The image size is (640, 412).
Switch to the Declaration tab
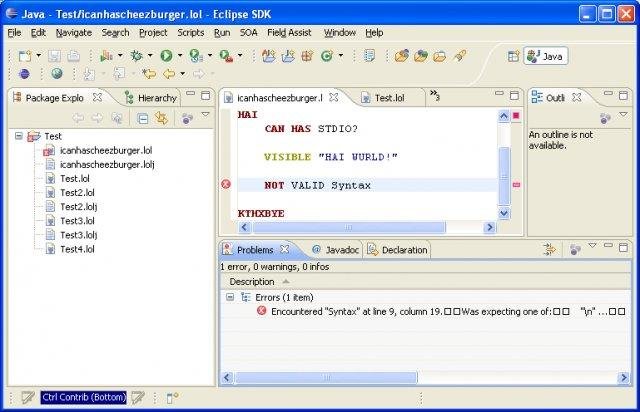click(x=397, y=250)
